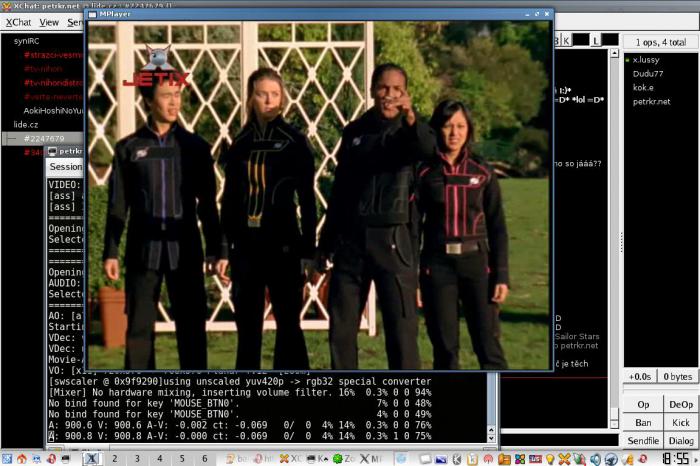
Task: Select the AokiHoshiNoYu channel entry
Action: coord(53,110)
